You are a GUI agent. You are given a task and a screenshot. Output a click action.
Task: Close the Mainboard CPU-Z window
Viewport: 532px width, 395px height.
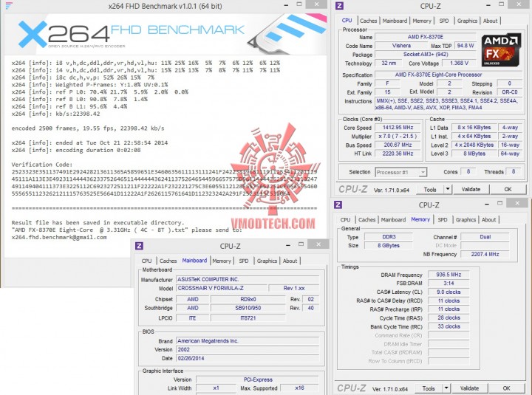(x=318, y=244)
